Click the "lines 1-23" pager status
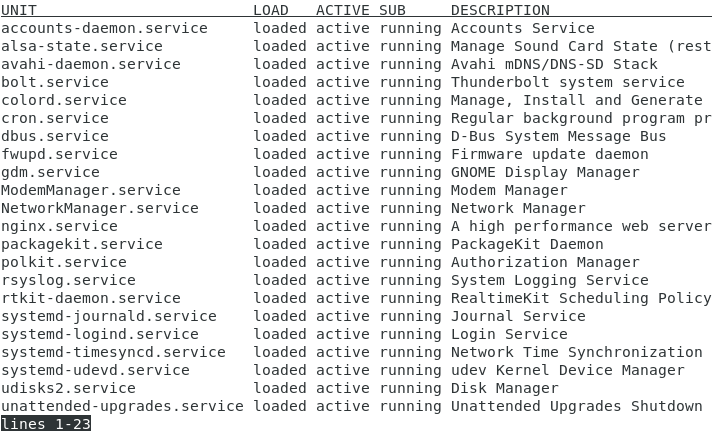This screenshot has width=720, height=431. point(46,423)
